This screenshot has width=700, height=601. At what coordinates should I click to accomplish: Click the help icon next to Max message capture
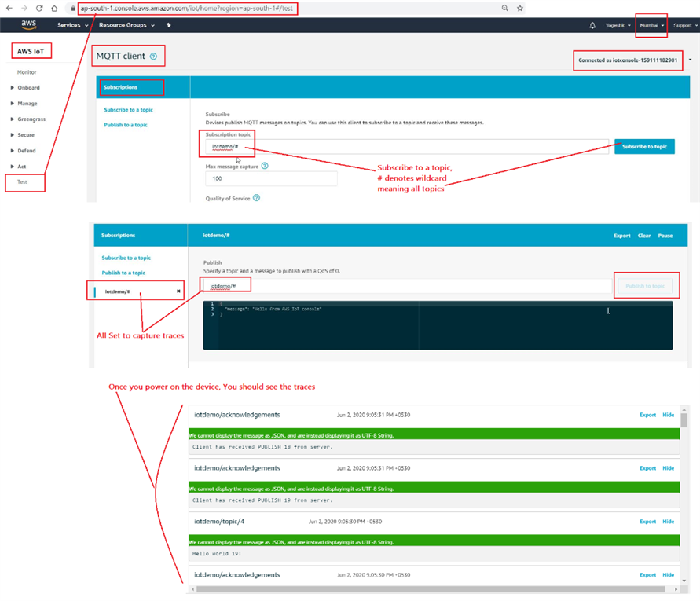[x=265, y=166]
